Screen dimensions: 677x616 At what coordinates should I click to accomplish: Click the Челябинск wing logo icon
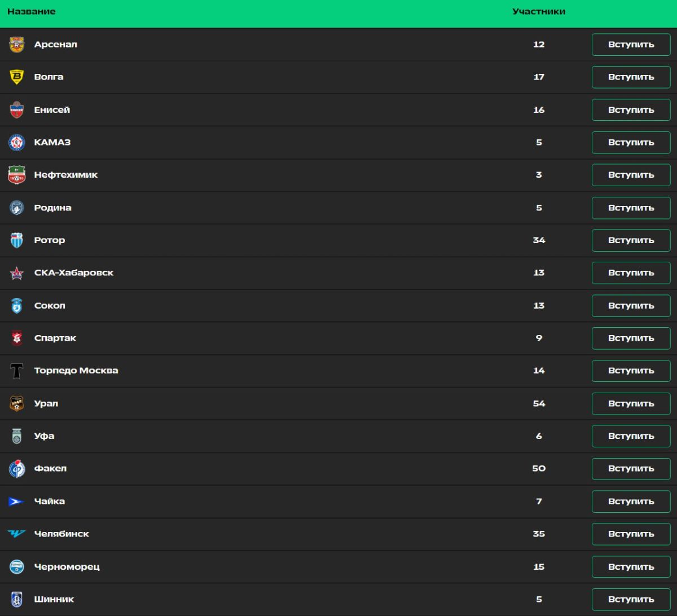point(17,534)
